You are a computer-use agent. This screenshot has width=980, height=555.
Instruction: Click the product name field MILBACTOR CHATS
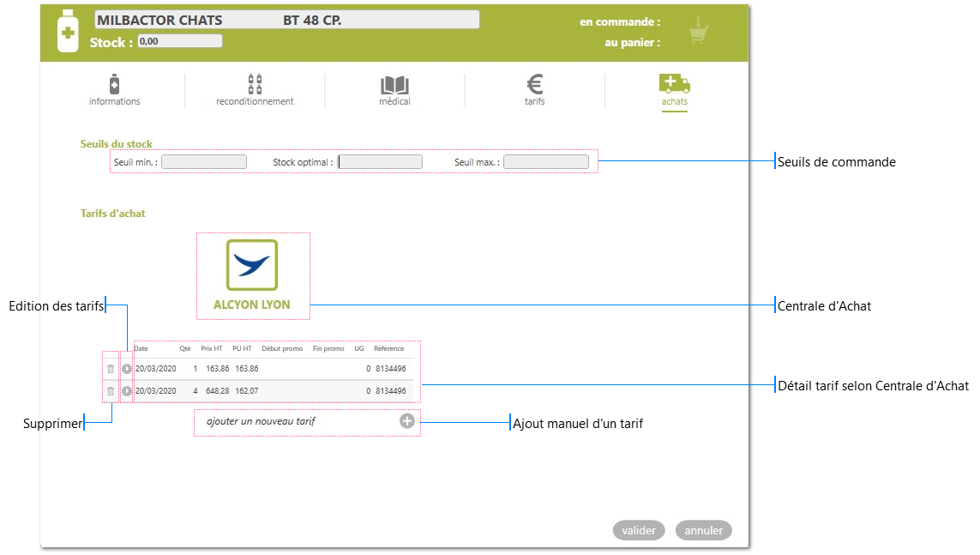[x=287, y=20]
